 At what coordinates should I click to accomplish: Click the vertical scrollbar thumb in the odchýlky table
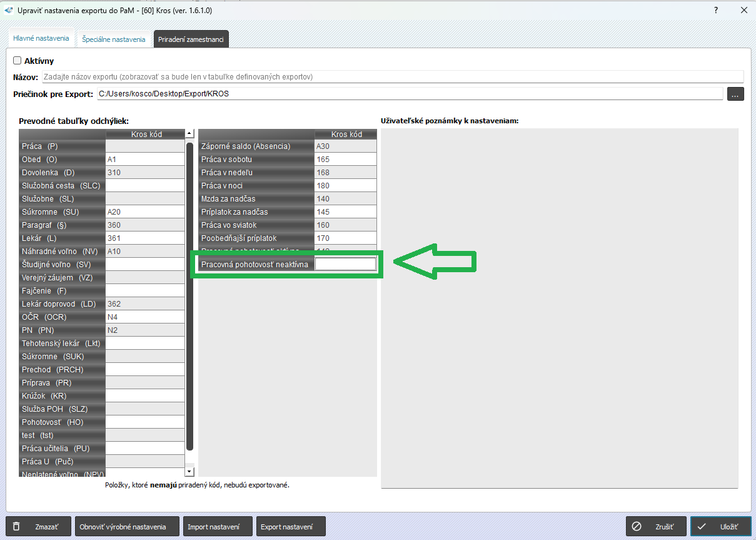[x=189, y=296]
